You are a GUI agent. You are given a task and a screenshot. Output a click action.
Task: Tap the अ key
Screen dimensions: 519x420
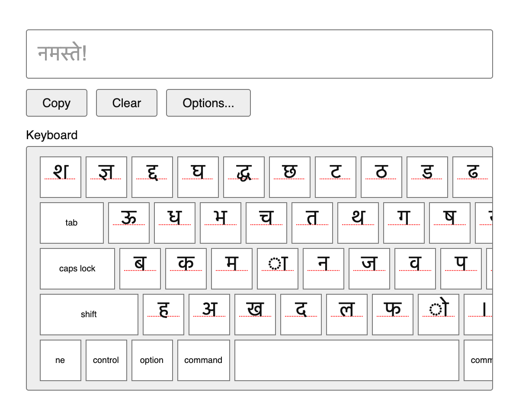click(x=209, y=315)
